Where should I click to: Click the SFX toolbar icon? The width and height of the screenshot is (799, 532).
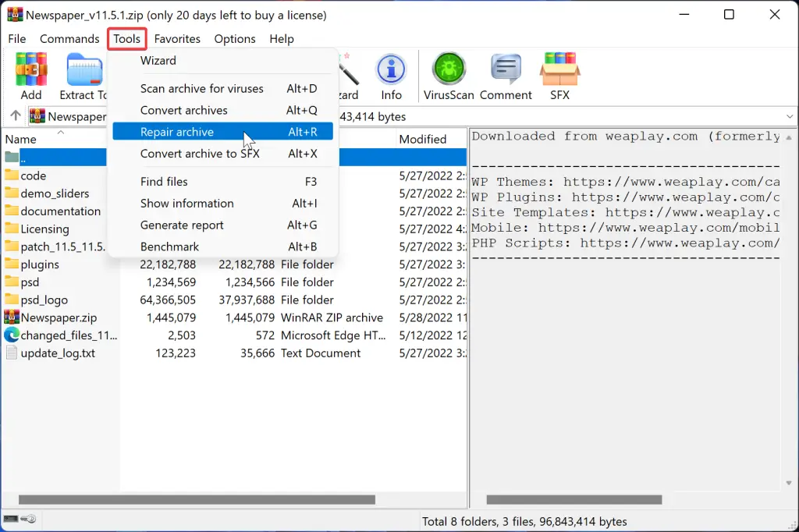[x=559, y=74]
